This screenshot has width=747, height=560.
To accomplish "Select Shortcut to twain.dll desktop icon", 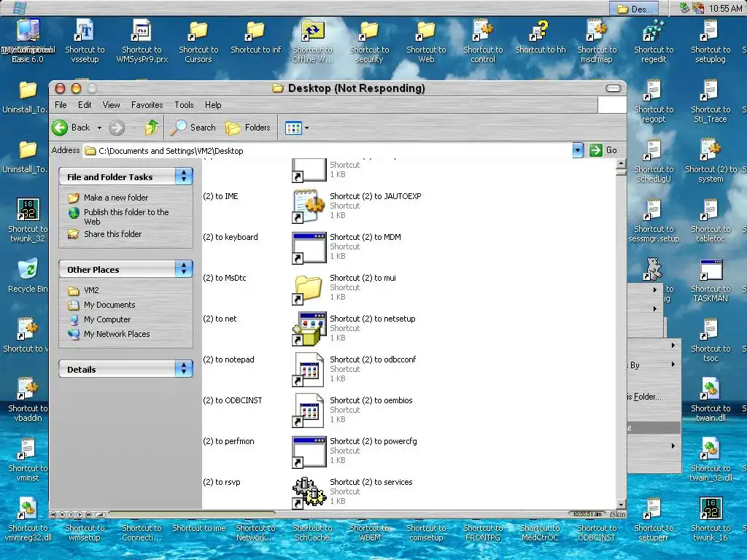I will point(711,400).
